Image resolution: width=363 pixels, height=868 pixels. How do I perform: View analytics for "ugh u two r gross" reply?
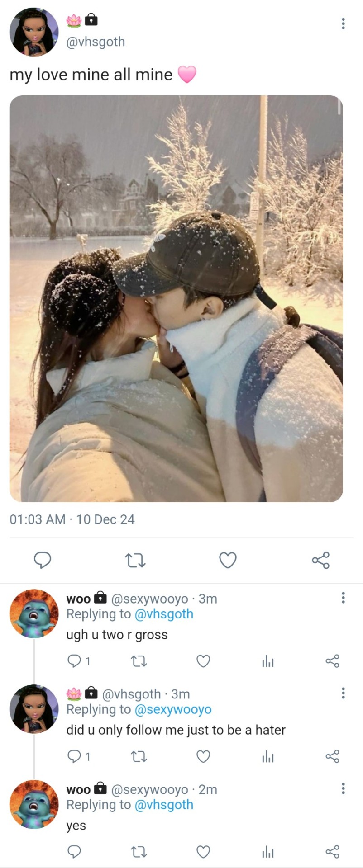(x=268, y=662)
